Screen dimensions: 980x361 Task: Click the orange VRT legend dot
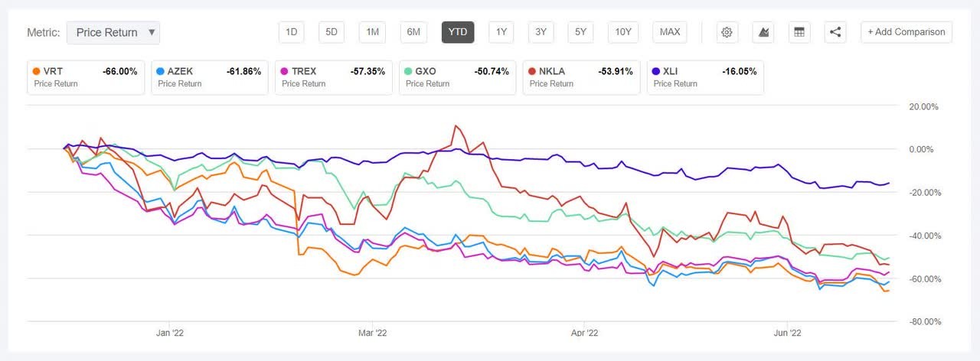pos(36,72)
